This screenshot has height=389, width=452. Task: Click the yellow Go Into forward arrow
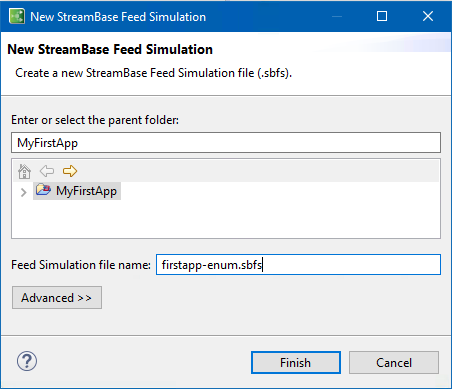coord(70,171)
